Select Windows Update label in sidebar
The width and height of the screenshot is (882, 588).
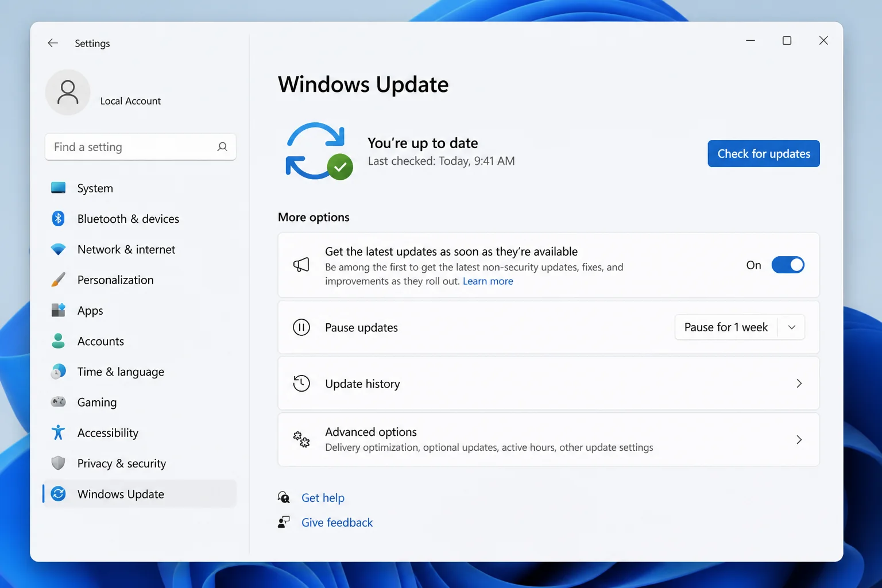(121, 494)
